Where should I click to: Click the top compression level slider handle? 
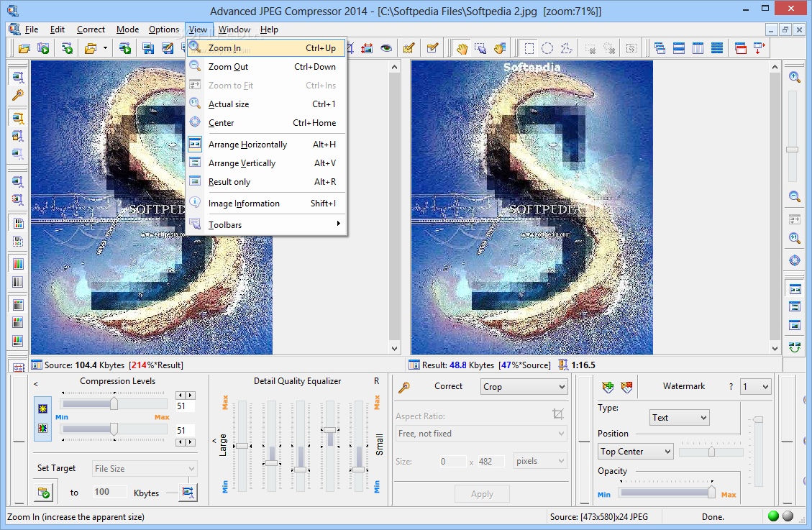point(114,403)
